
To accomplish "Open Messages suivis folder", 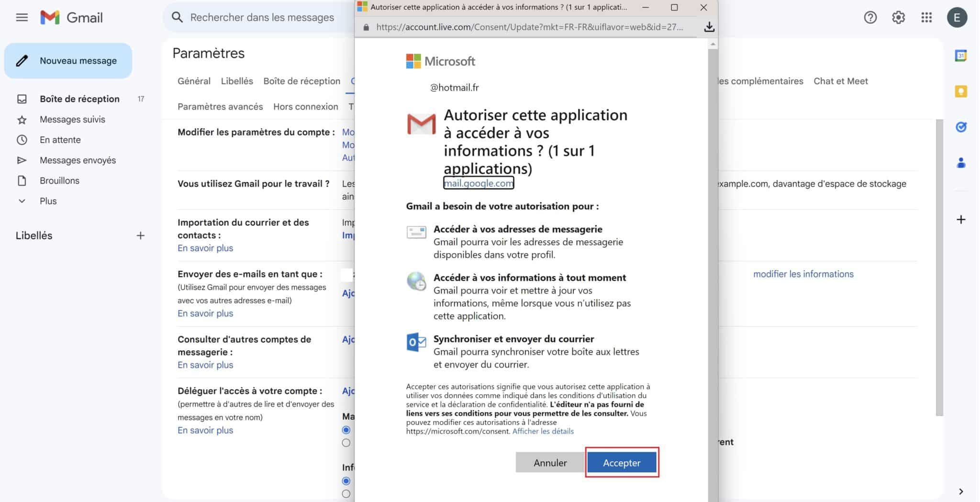I will tap(72, 120).
